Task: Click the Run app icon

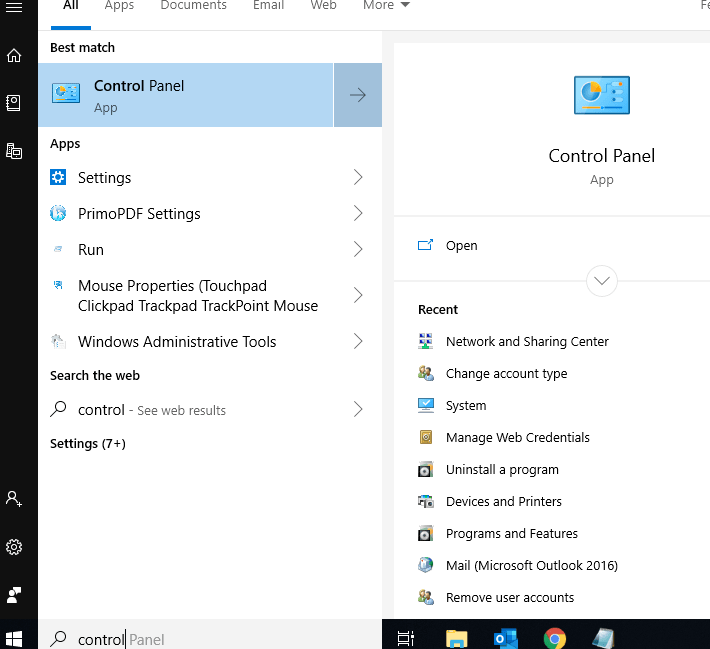Action: 58,249
